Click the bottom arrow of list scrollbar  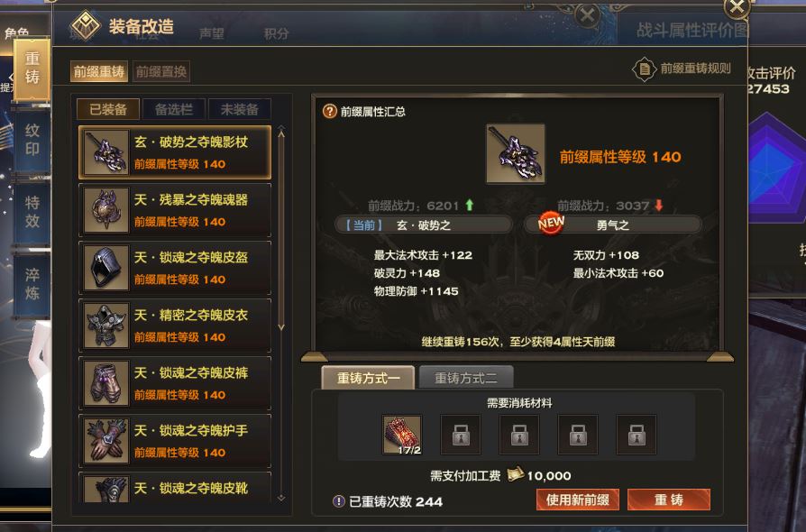tap(281, 497)
